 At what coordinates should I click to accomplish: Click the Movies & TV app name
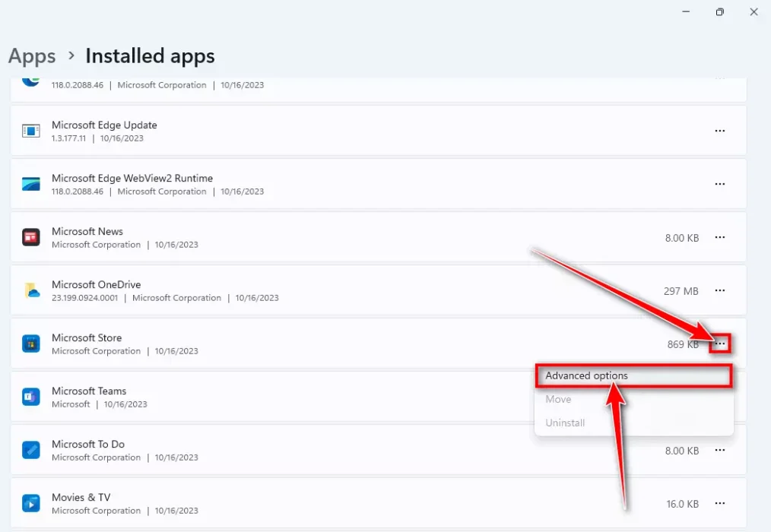81,497
